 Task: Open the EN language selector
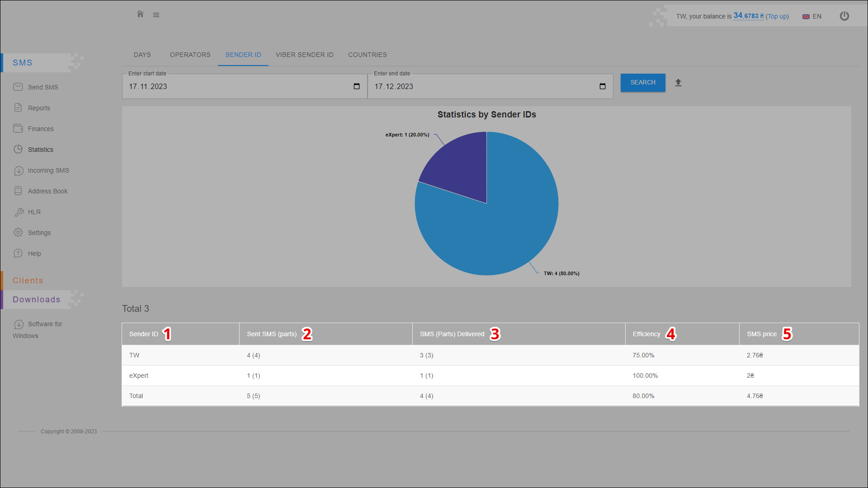[812, 16]
